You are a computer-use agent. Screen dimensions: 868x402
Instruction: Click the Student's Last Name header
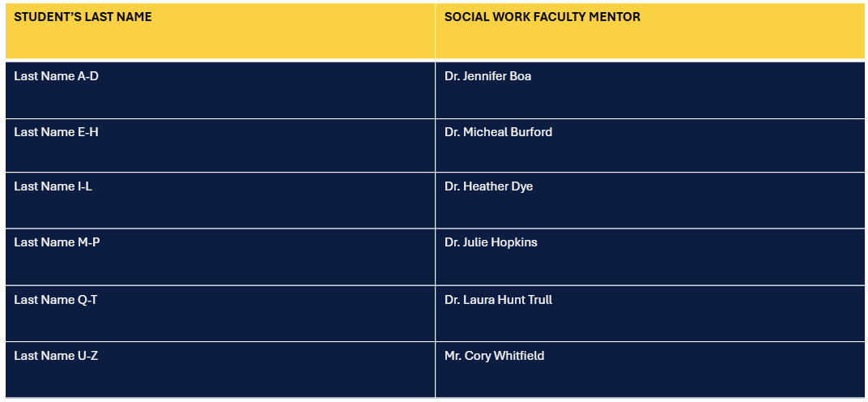coord(220,31)
